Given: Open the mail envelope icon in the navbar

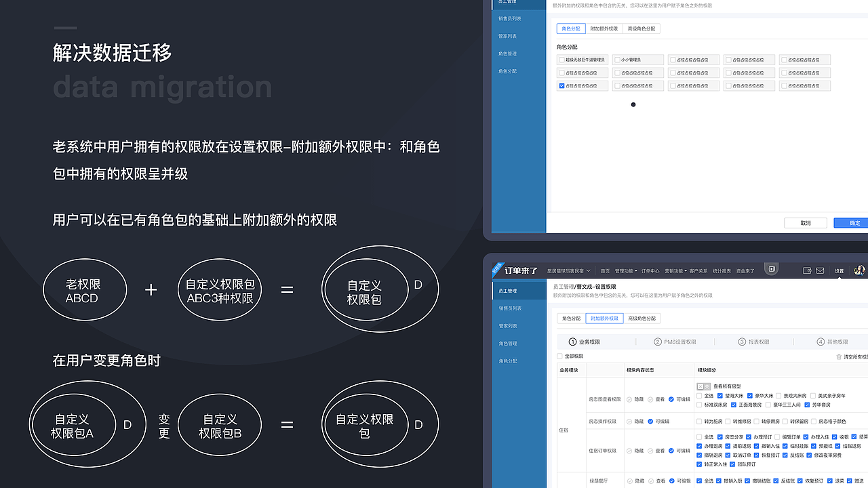Looking at the screenshot, I should [x=820, y=270].
